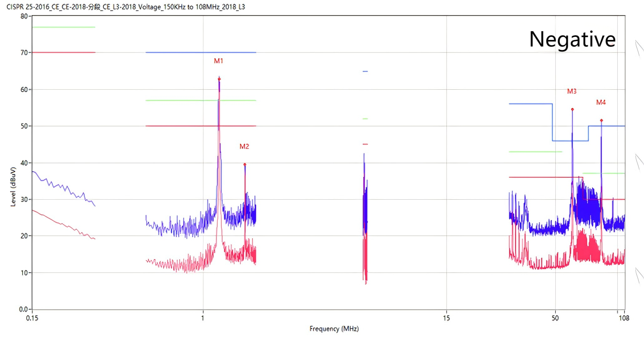The height and width of the screenshot is (340, 644).
Task: Select the red diamond below M2 label
Action: tap(245, 164)
